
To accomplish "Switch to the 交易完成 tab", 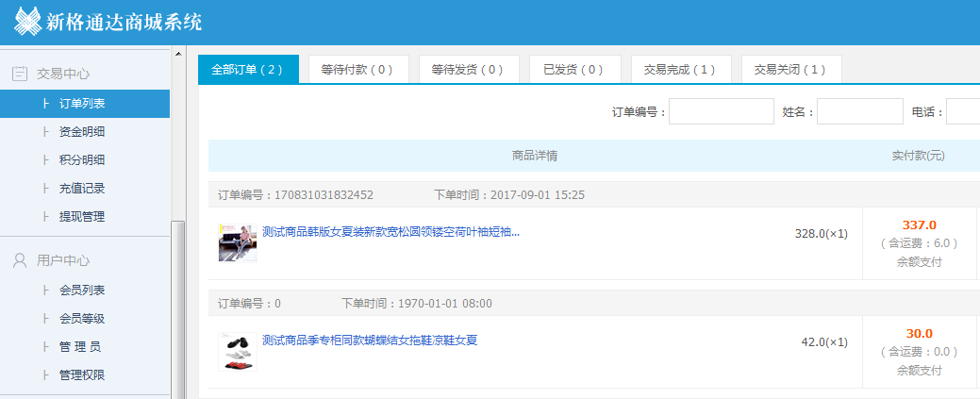I will 679,70.
